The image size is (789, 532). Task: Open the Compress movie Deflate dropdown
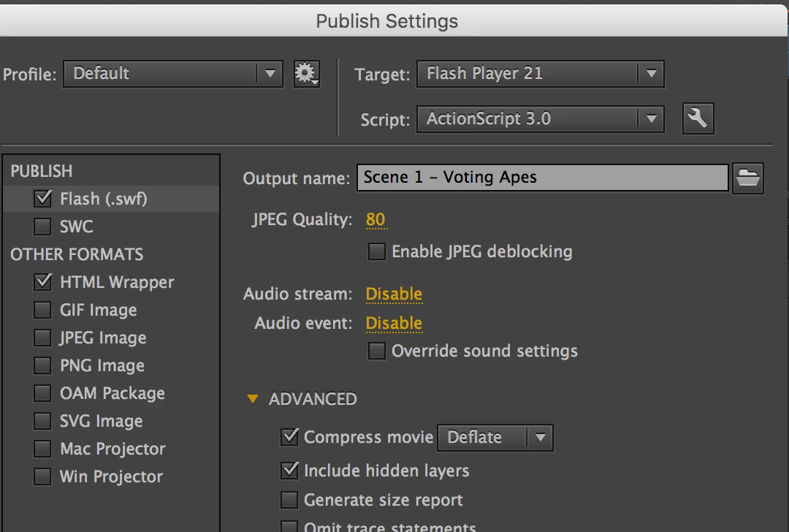495,438
